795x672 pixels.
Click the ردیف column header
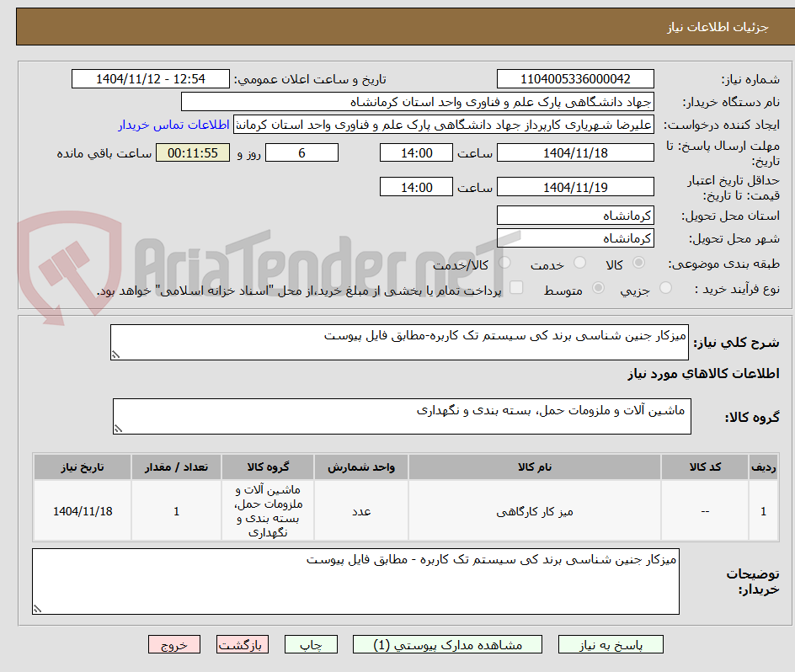764,467
